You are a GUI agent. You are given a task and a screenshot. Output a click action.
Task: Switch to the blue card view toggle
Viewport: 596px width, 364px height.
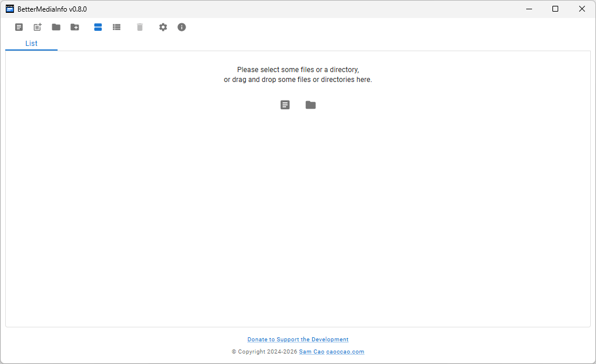click(x=98, y=27)
